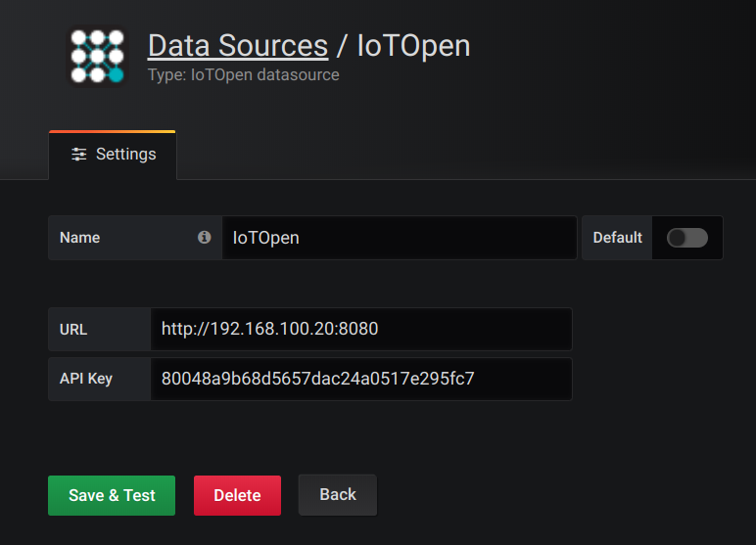Click the API Key field label
The height and width of the screenshot is (545, 756).
pyautogui.click(x=86, y=379)
